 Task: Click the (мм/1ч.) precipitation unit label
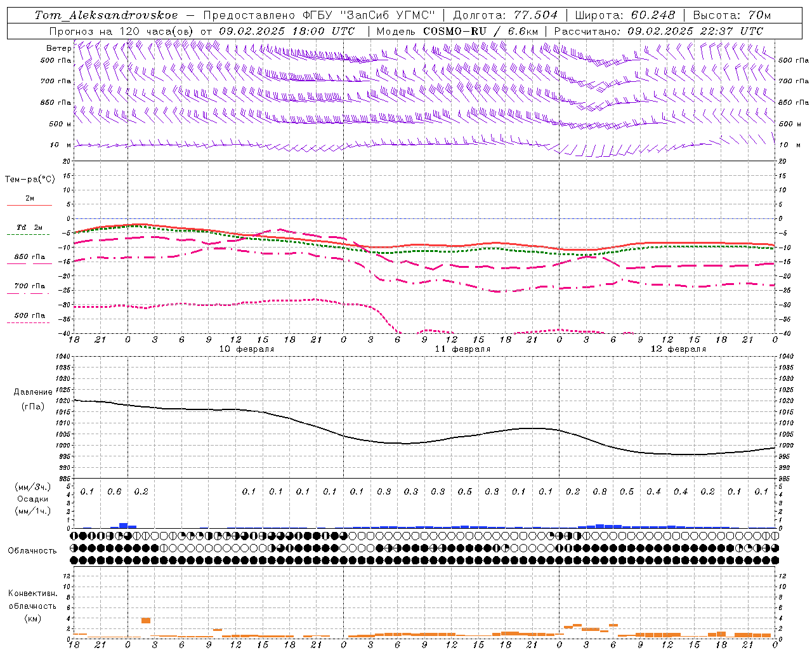point(33,511)
